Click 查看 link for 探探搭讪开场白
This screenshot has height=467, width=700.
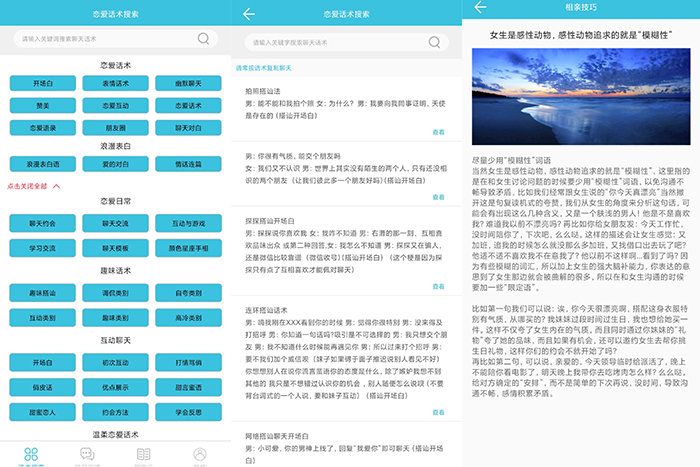point(438,285)
